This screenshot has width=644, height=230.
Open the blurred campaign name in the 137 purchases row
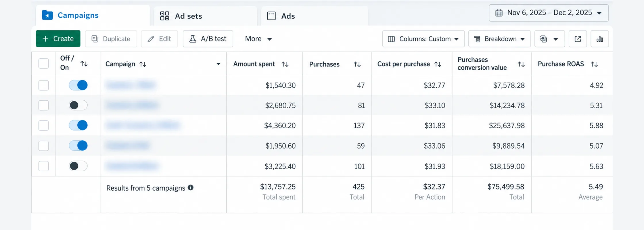point(143,125)
